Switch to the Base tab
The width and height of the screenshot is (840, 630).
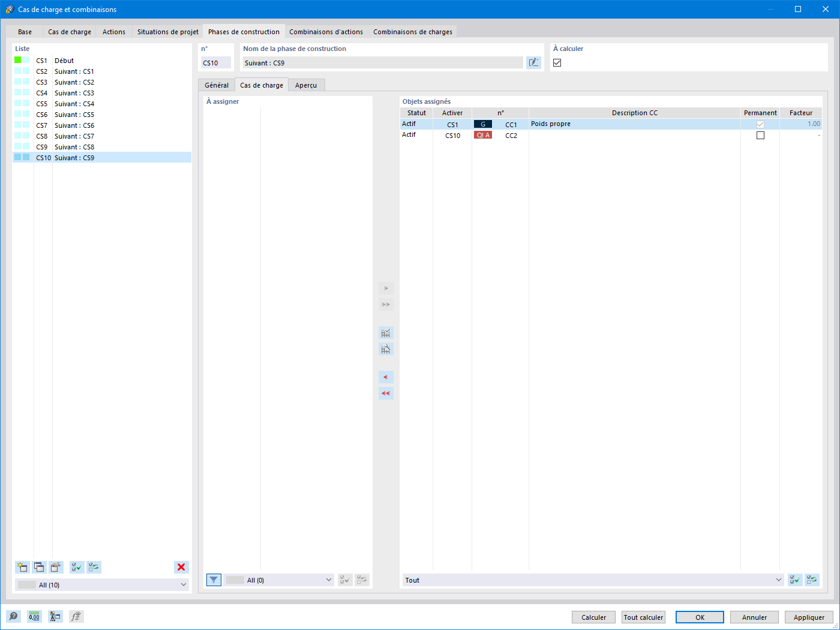point(25,32)
